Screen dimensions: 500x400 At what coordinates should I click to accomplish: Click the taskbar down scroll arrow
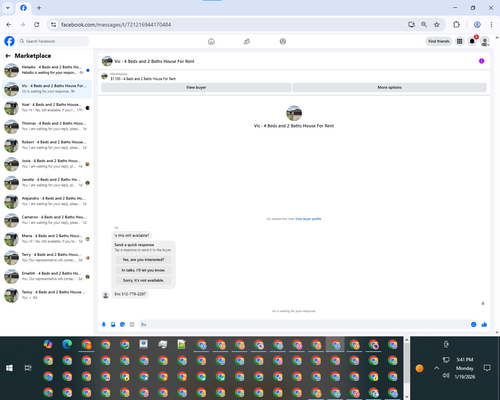407,397
